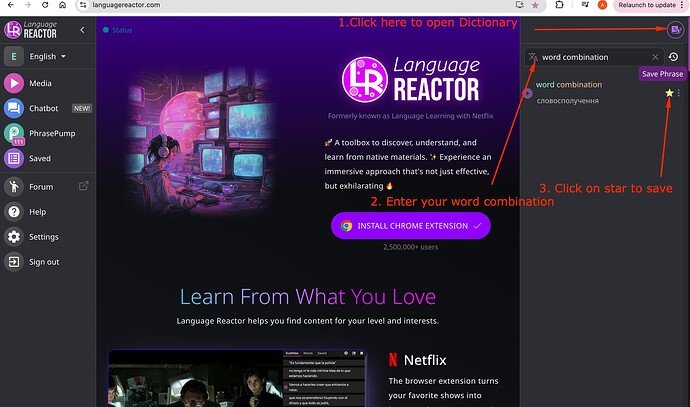The image size is (690, 407).
Task: Play audio for word combination
Action: [527, 93]
